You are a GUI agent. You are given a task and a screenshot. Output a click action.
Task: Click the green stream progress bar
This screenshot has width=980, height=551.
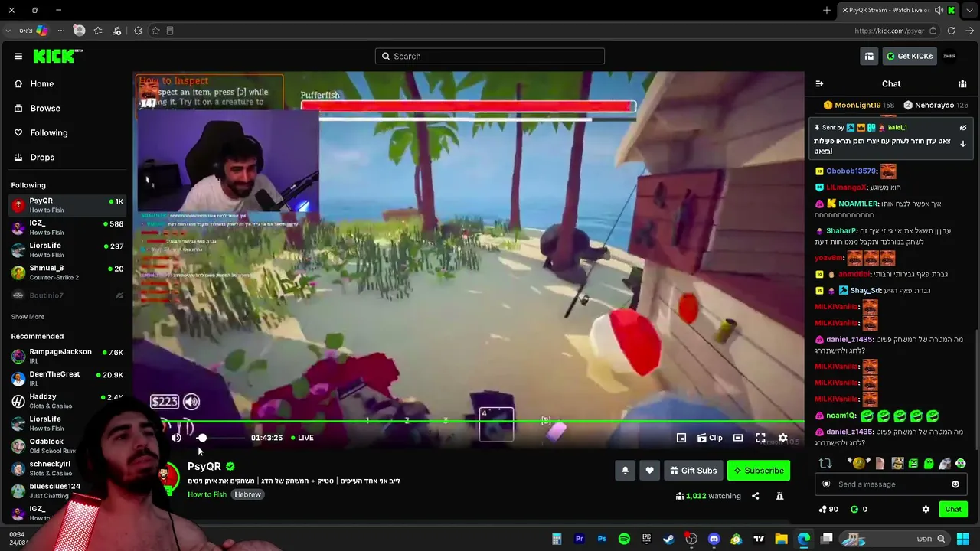pos(469,422)
